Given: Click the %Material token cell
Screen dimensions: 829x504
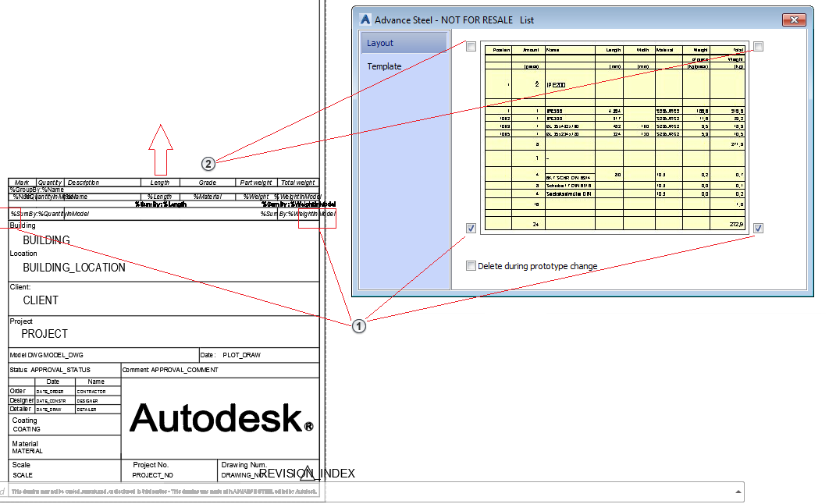Looking at the screenshot, I should point(208,197).
